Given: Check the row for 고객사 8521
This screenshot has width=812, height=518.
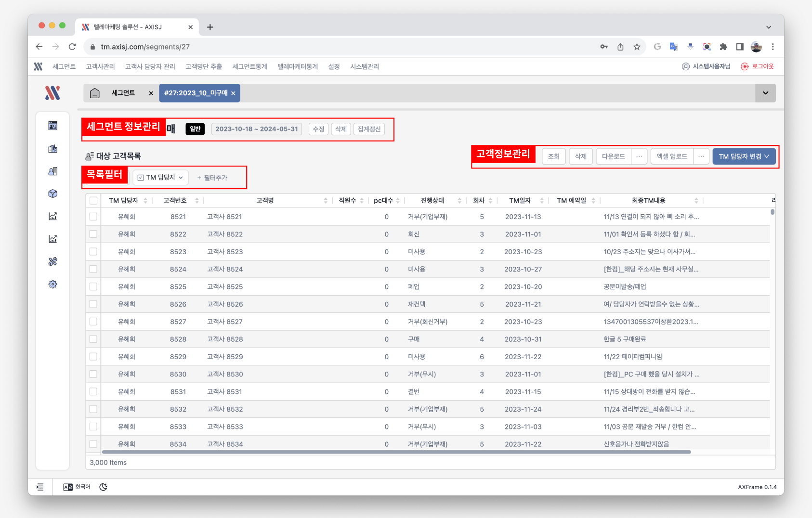Looking at the screenshot, I should [x=93, y=217].
